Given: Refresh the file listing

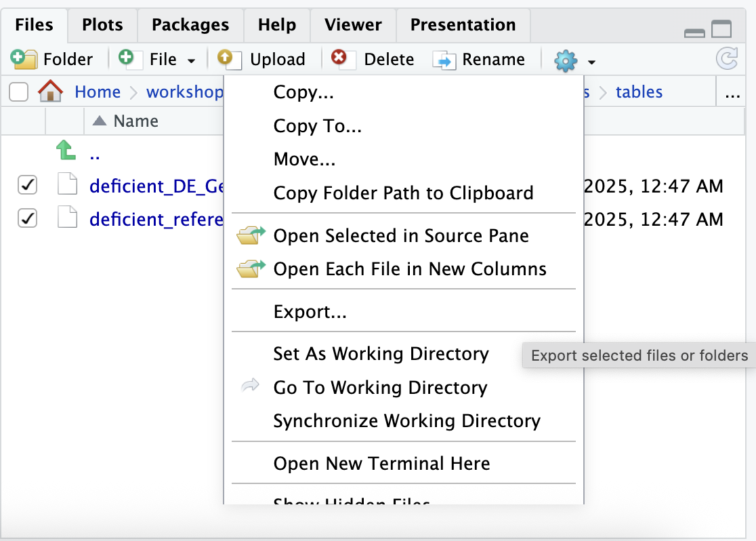Looking at the screenshot, I should click(727, 59).
